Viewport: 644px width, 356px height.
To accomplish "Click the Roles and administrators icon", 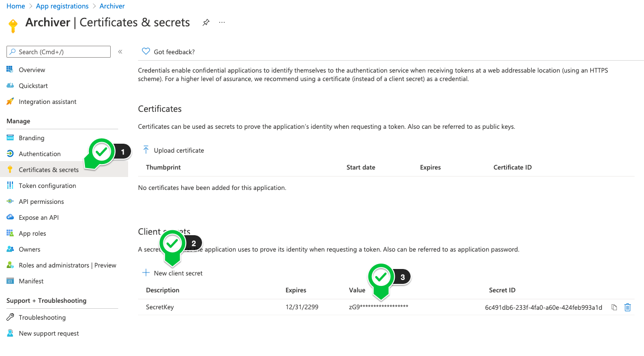I will [10, 265].
